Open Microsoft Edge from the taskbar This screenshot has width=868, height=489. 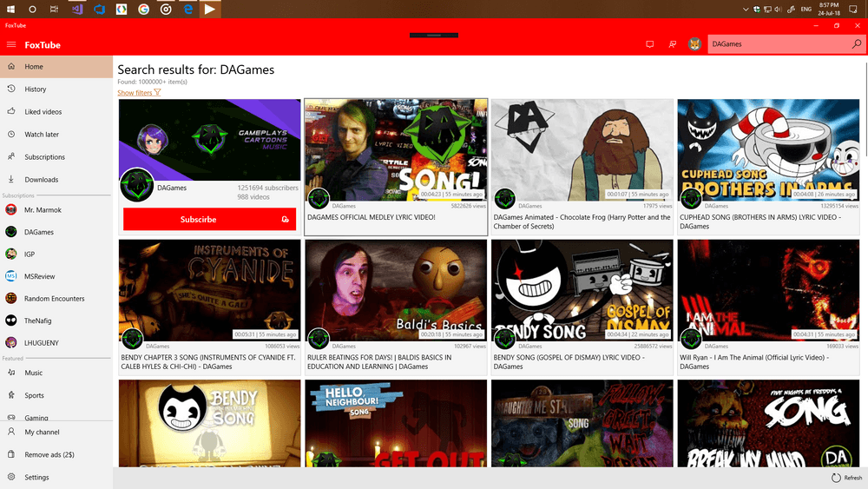(188, 9)
